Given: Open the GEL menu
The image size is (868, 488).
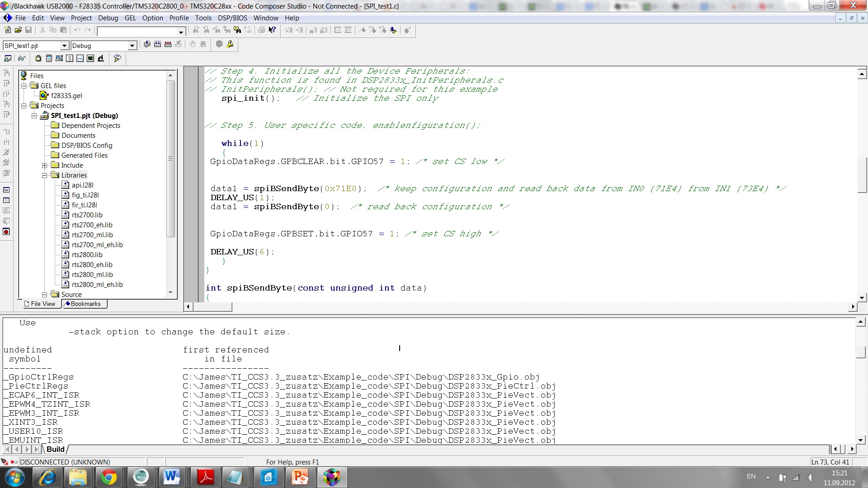Looking at the screenshot, I should coord(130,18).
